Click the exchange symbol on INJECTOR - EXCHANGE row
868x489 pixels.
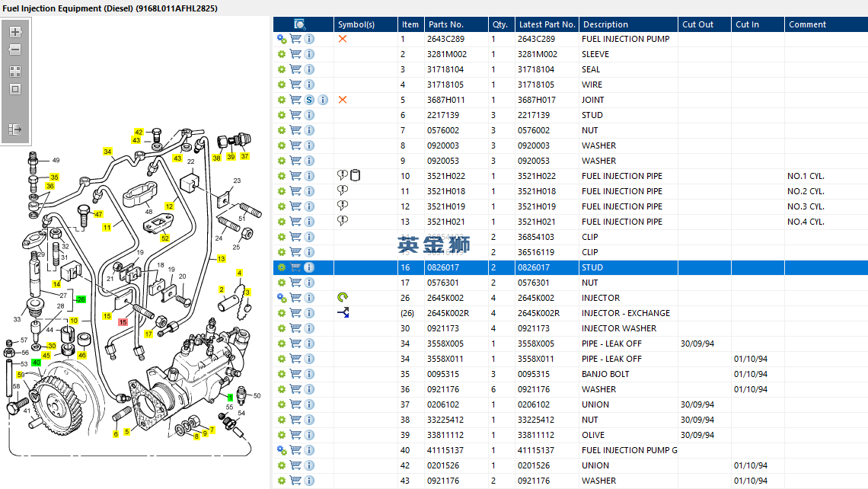coord(343,313)
